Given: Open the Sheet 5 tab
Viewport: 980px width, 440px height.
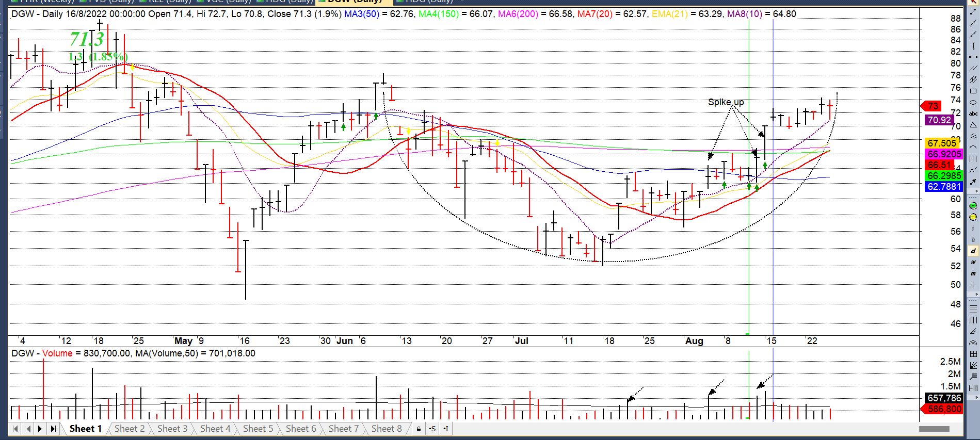Looking at the screenshot, I should coord(258,429).
